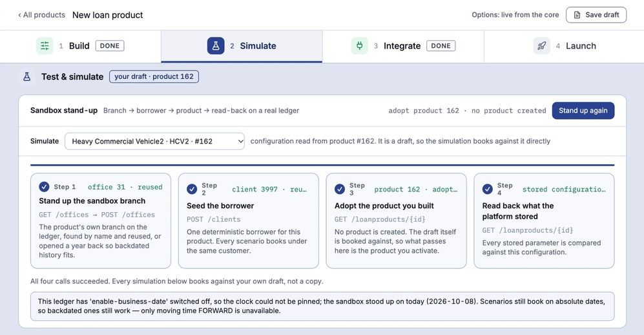Switch to the Simulate step tab
The height and width of the screenshot is (335, 644).
(242, 46)
